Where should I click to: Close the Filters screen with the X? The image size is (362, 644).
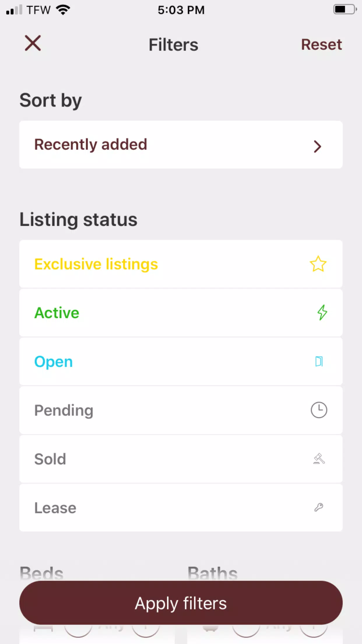coord(33,43)
